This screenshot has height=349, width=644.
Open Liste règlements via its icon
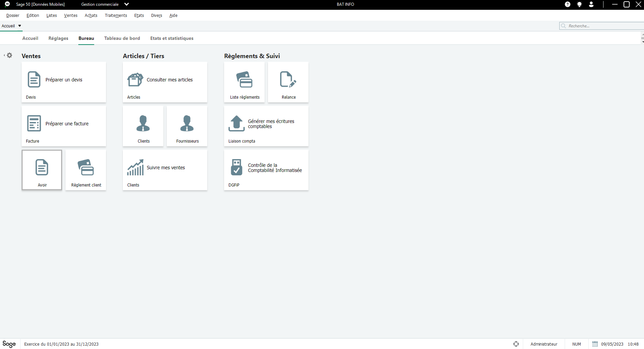click(244, 79)
